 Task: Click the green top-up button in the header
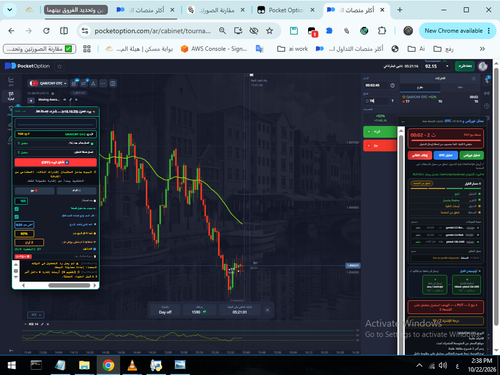point(465,66)
